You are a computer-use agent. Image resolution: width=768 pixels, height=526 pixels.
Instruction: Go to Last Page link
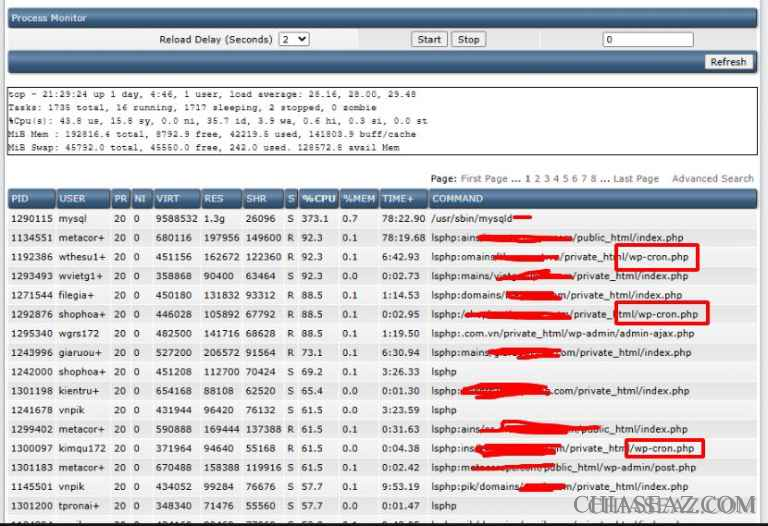pyautogui.click(x=636, y=179)
